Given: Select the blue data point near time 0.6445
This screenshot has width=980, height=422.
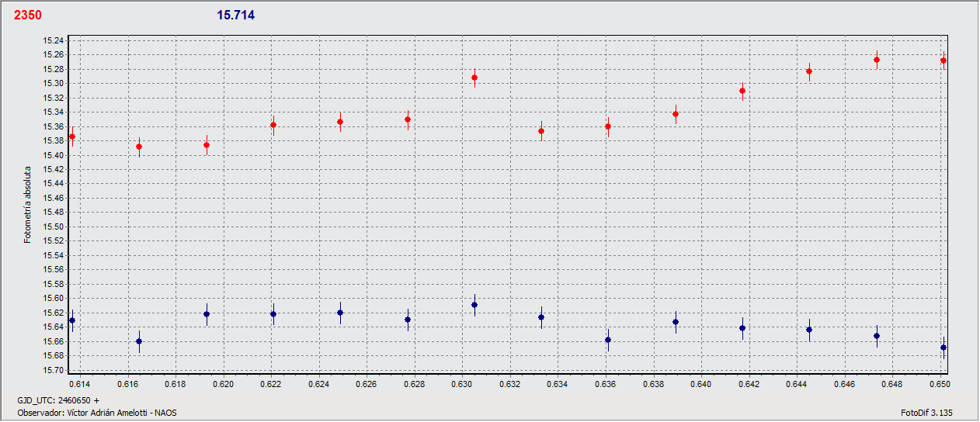Looking at the screenshot, I should (x=809, y=330).
